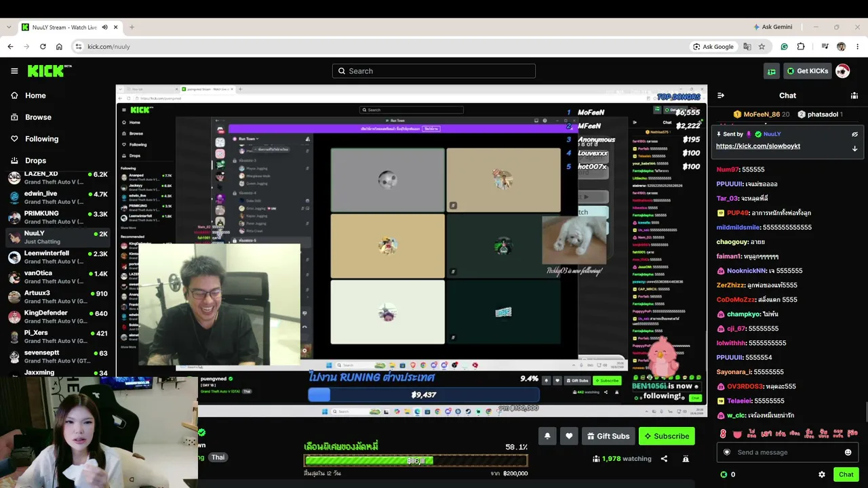The height and width of the screenshot is (488, 868).
Task: Select KingDefender channel in sidebar
Action: (58, 317)
